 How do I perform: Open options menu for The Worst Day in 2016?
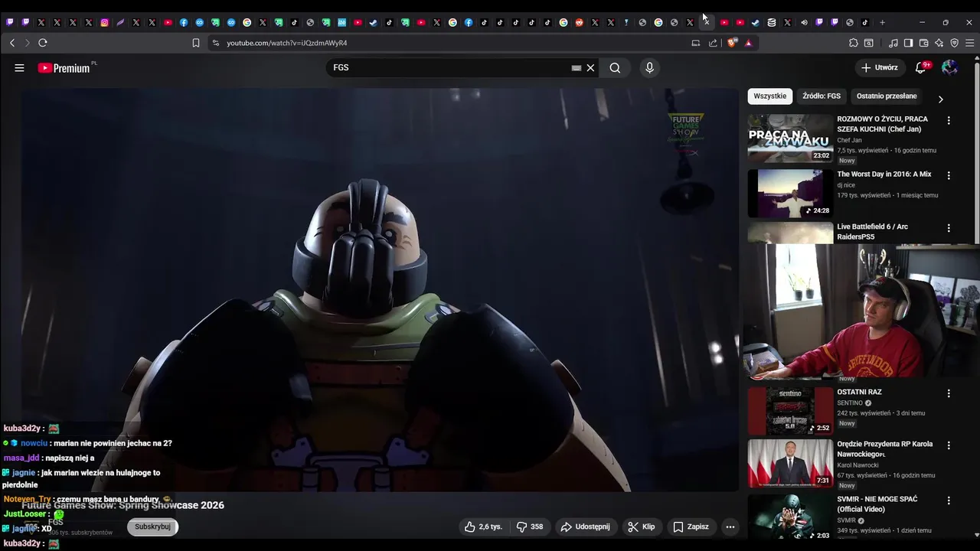coord(949,175)
